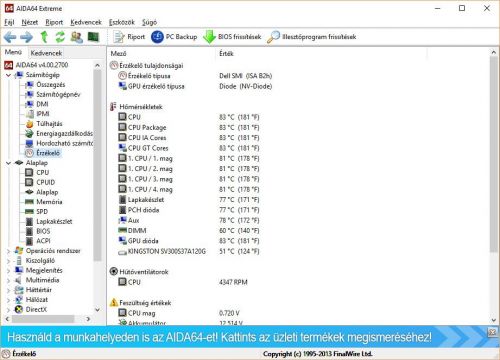Open the Kedvencek menu
The height and width of the screenshot is (360, 500).
click(86, 22)
